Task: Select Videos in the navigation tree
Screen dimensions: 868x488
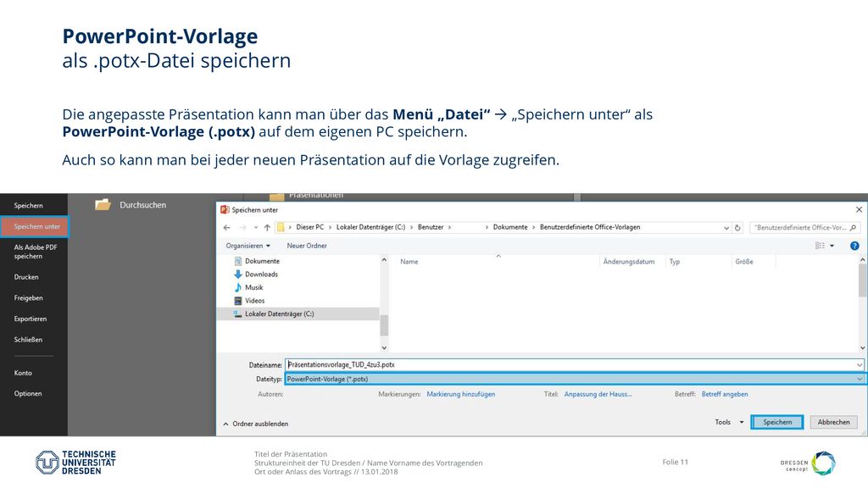Action: click(x=254, y=301)
